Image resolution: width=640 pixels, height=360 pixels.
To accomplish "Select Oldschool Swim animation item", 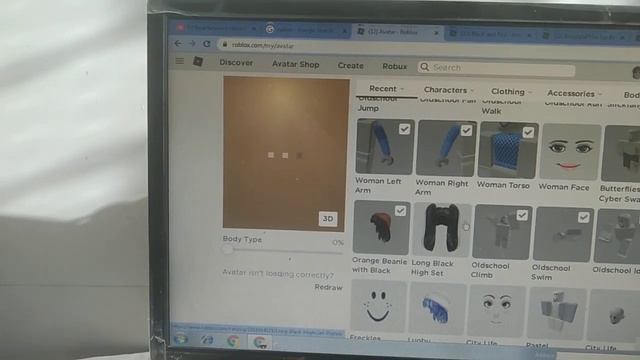I will (563, 234).
